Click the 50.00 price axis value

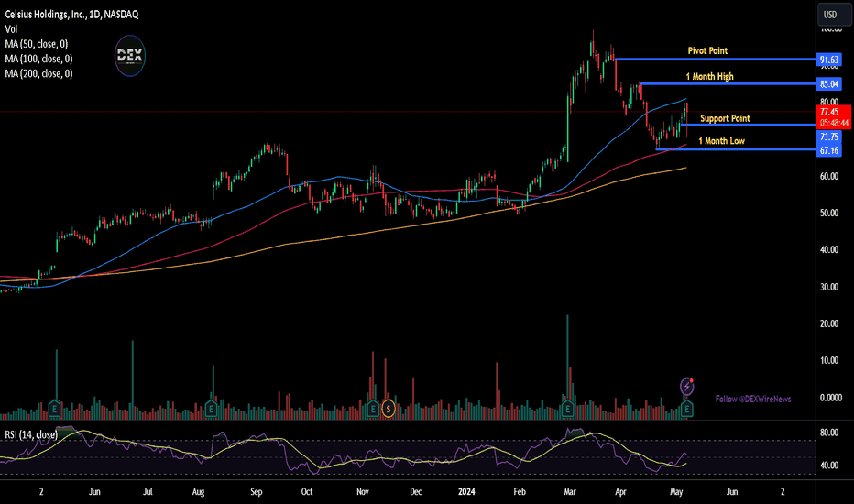tap(829, 213)
